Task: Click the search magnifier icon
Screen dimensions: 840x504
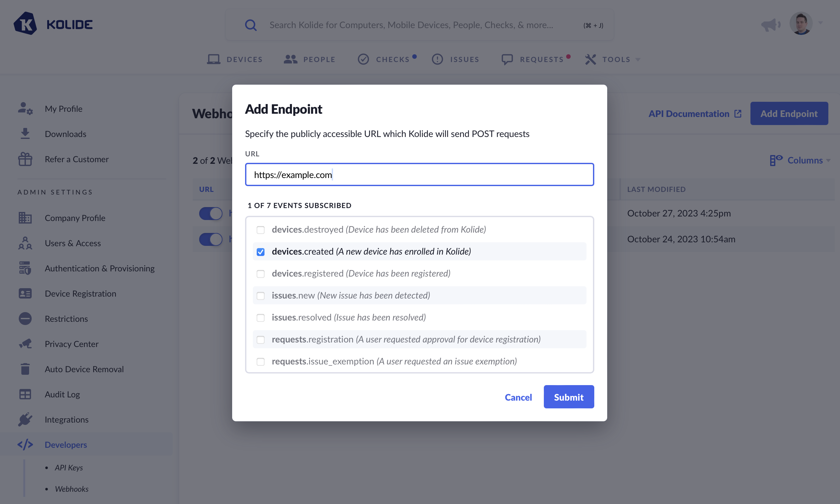Action: 251,25
